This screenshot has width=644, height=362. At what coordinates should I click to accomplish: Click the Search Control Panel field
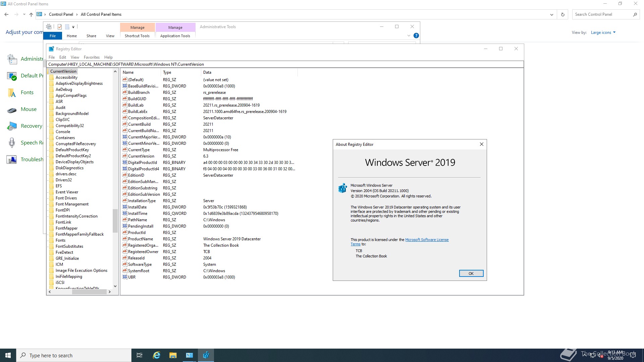pyautogui.click(x=602, y=14)
